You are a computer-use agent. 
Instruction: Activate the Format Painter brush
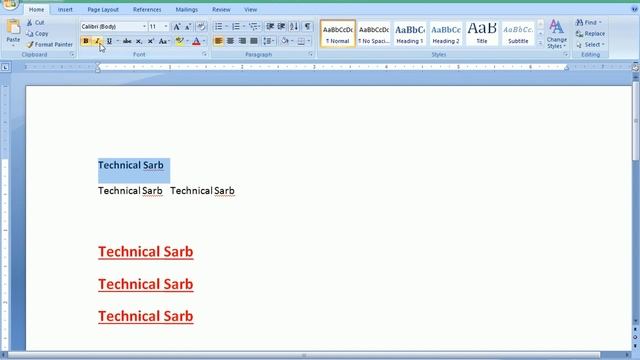(x=49, y=44)
